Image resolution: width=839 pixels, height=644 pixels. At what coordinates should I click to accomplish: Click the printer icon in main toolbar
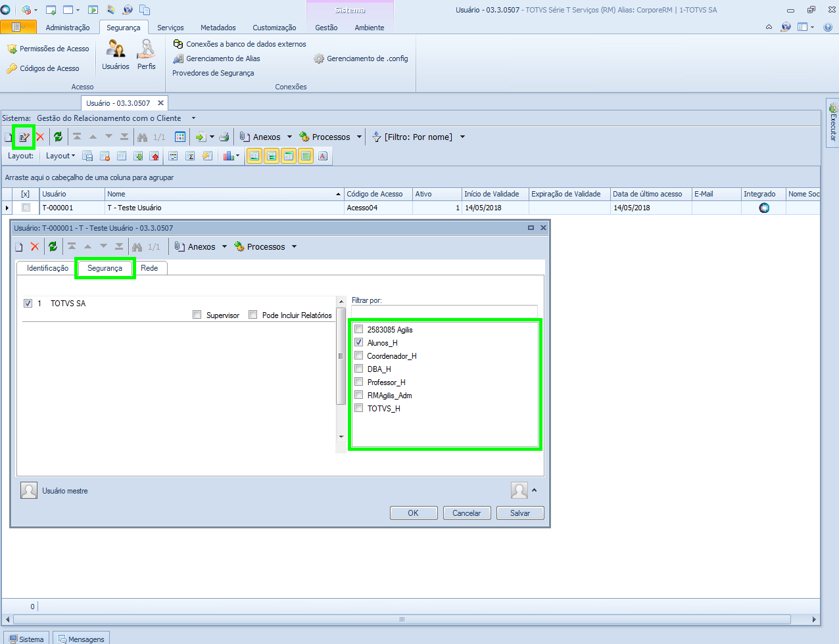(x=224, y=137)
